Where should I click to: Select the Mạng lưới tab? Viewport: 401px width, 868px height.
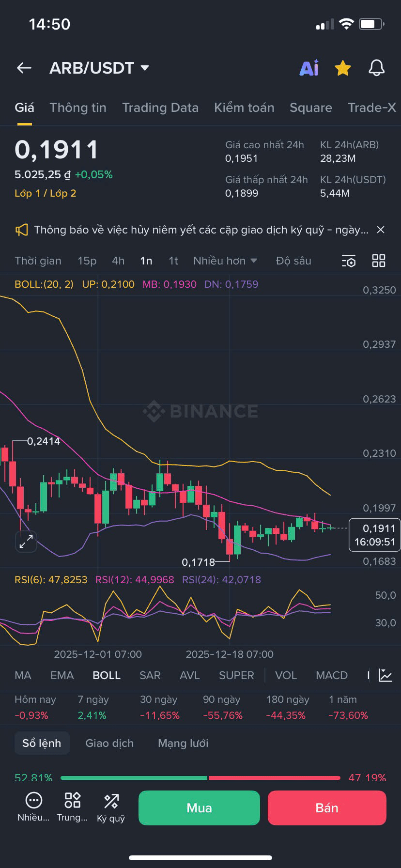click(x=183, y=744)
